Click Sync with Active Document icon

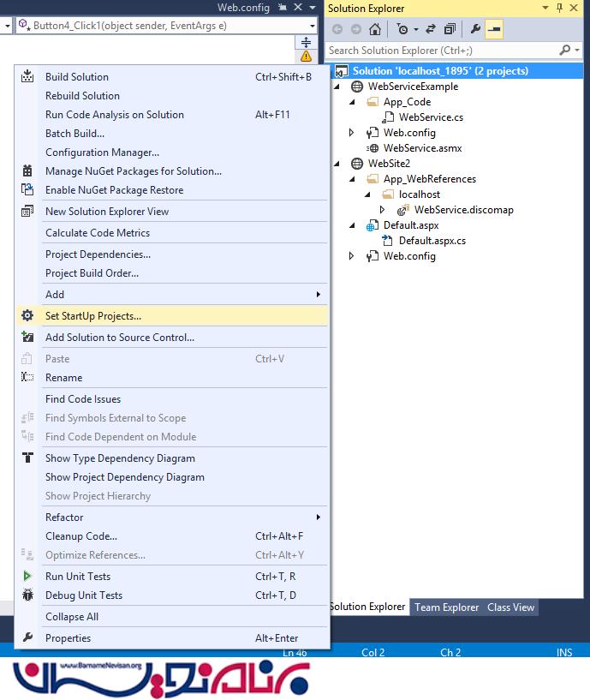[432, 28]
